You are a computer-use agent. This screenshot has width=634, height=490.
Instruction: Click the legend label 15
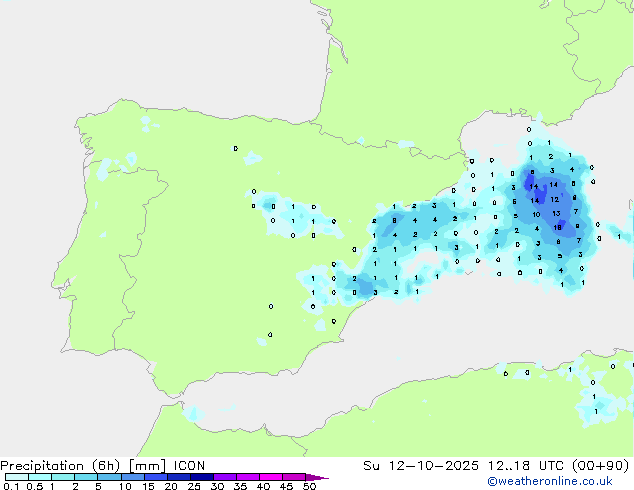(148, 486)
